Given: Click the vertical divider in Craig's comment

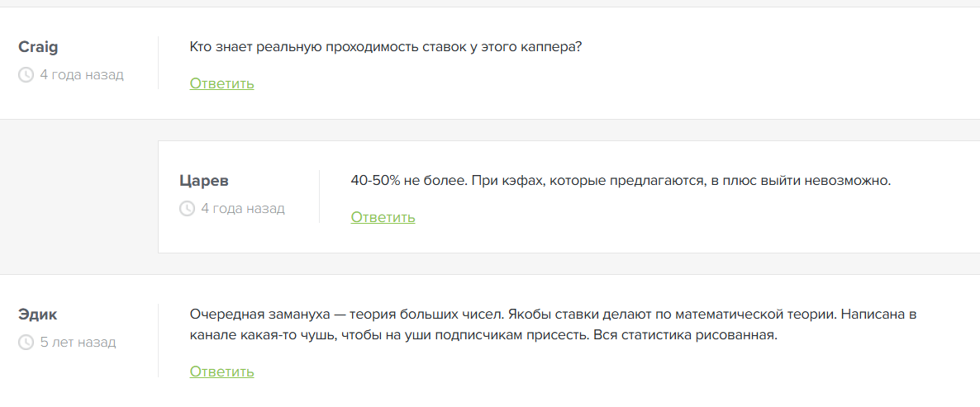Looking at the screenshot, I should tap(158, 63).
